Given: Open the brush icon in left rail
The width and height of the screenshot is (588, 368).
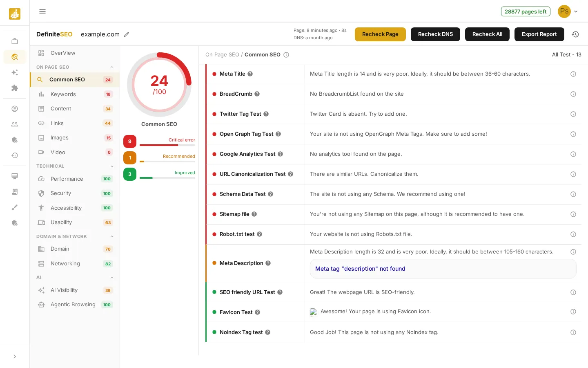Looking at the screenshot, I should point(15,207).
